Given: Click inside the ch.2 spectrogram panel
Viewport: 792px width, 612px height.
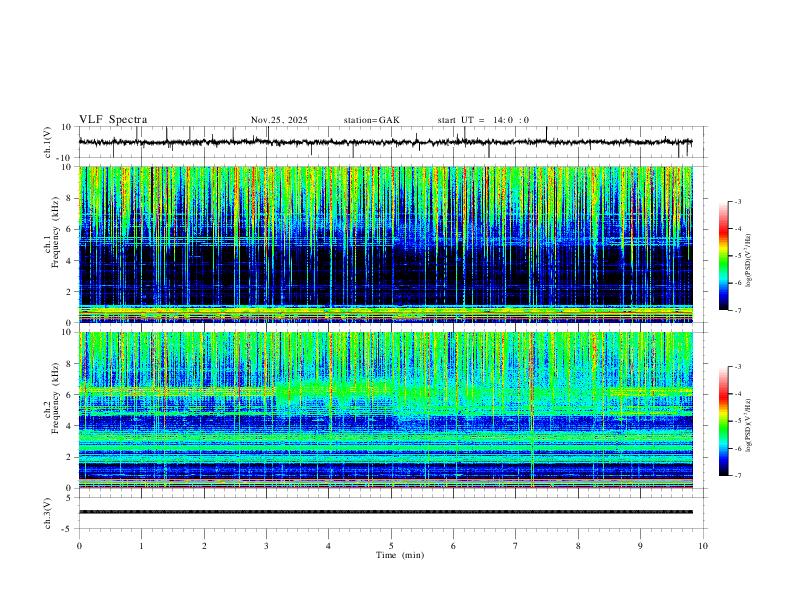Looking at the screenshot, I should click(x=385, y=410).
